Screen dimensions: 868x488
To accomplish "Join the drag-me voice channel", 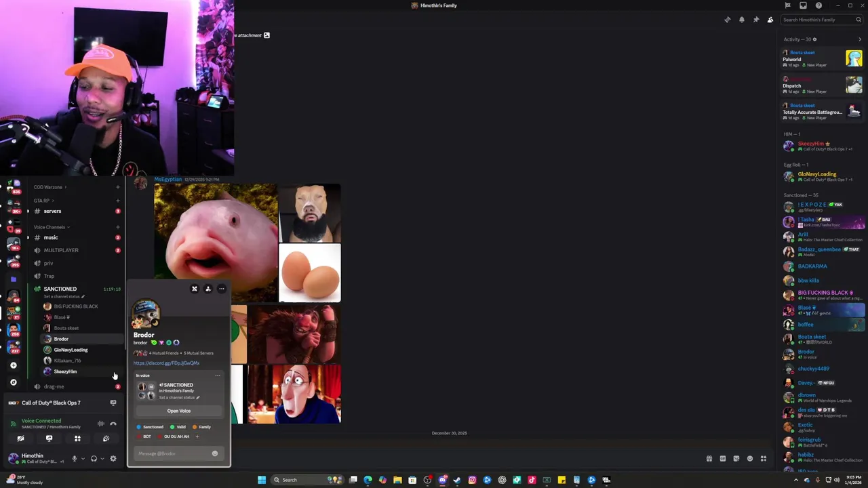I will (x=76, y=386).
